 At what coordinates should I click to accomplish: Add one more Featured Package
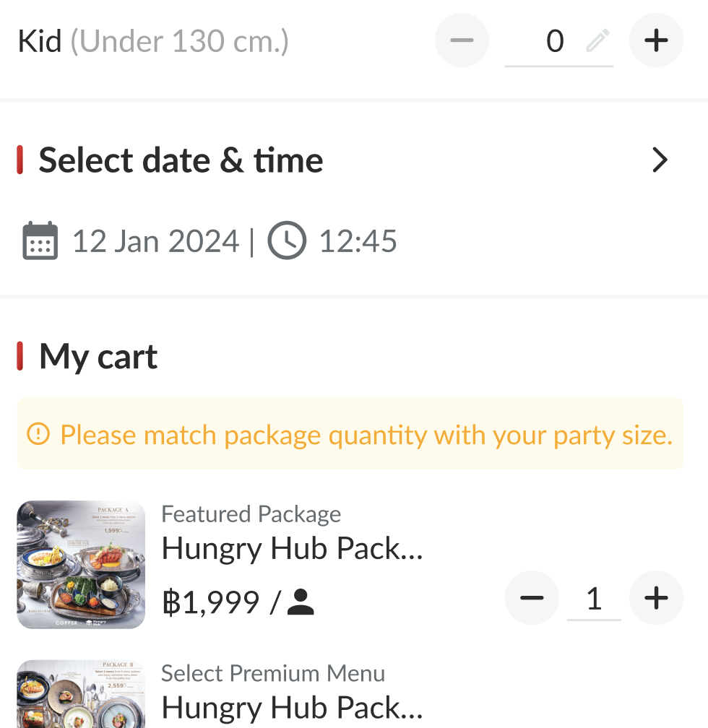(x=656, y=598)
